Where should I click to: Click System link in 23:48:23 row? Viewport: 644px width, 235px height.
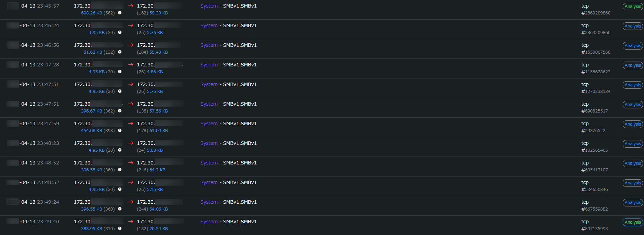pyautogui.click(x=209, y=143)
